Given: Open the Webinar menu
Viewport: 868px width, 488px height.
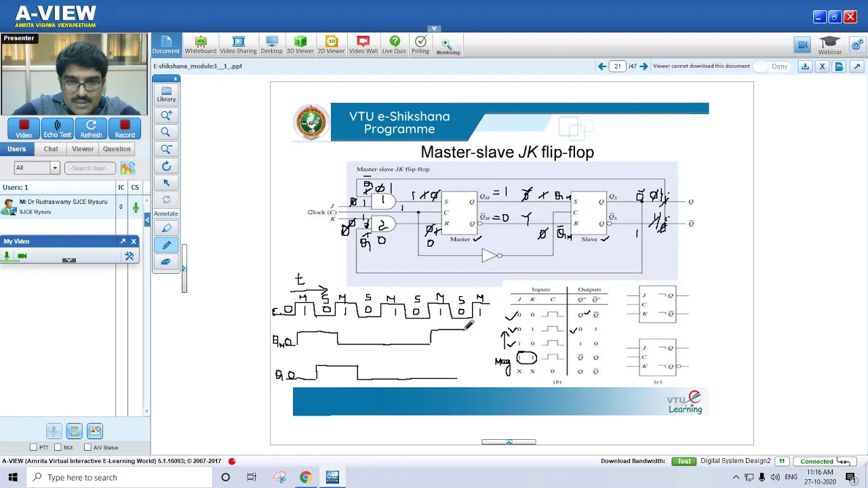Looking at the screenshot, I should tap(829, 45).
